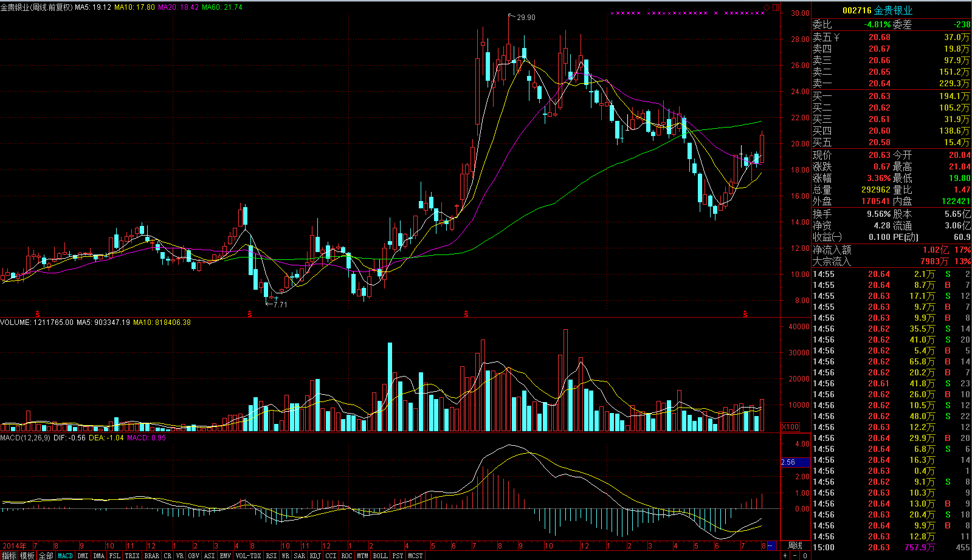
Task: Switch to the MACD indicator tab
Action: [65, 556]
